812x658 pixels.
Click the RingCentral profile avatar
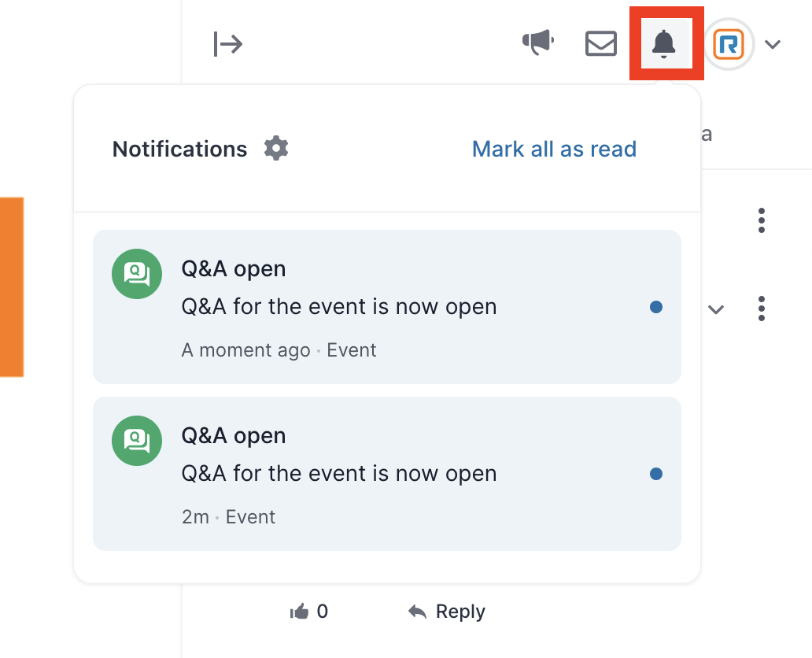[x=729, y=44]
